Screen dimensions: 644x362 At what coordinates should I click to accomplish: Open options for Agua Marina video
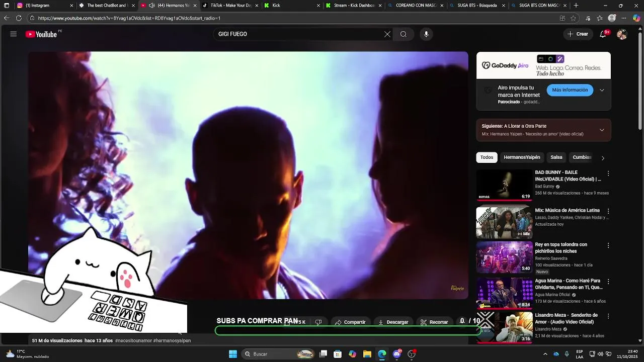click(608, 282)
